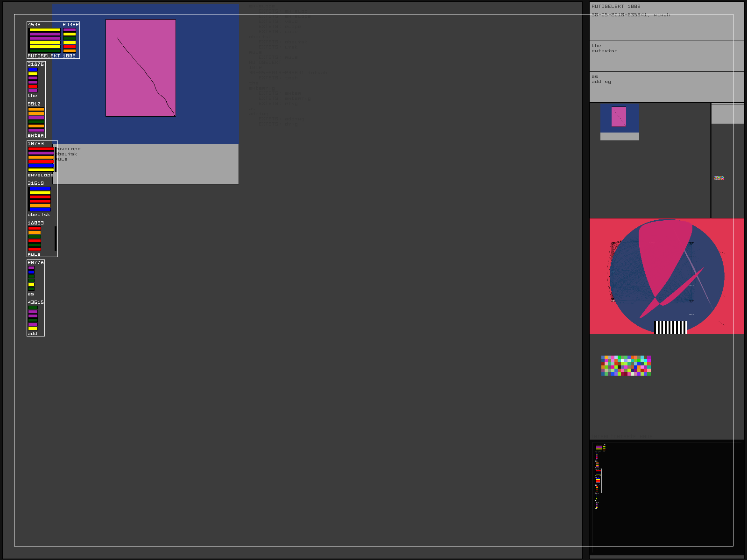
Task: Click the miniature color-bar overview in black panel
Action: point(599,471)
